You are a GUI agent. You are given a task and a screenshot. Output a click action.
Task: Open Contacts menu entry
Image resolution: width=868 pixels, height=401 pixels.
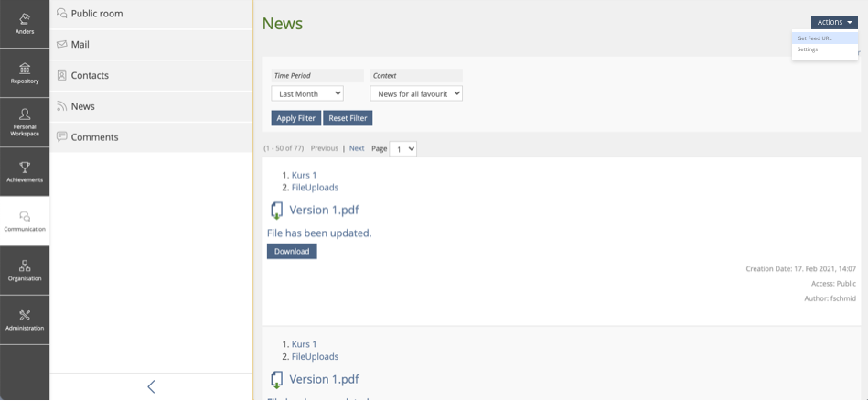point(151,75)
